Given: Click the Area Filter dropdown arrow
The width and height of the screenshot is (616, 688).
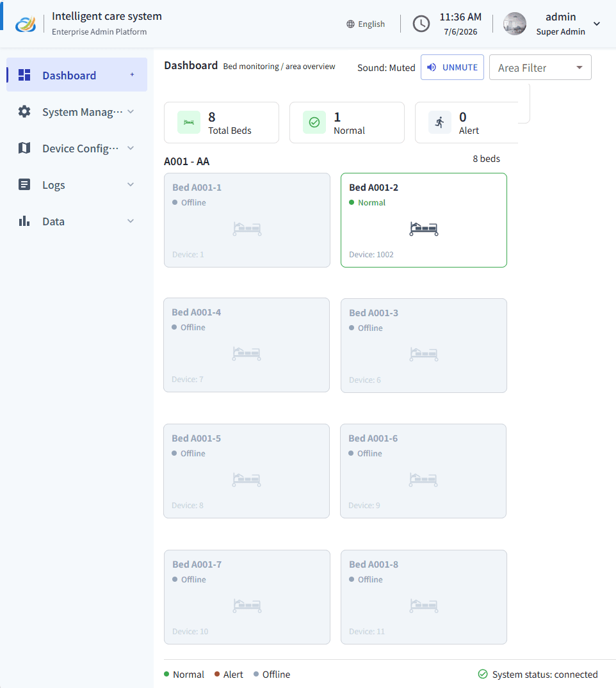Looking at the screenshot, I should tap(579, 68).
